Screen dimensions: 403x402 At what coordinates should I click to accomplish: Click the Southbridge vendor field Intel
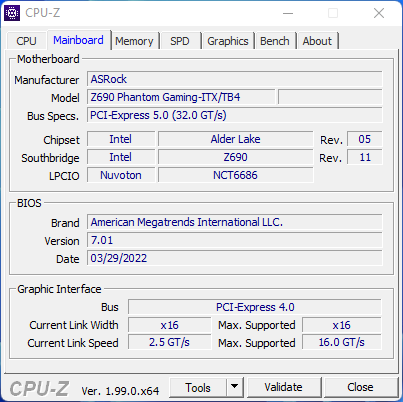pyautogui.click(x=121, y=157)
